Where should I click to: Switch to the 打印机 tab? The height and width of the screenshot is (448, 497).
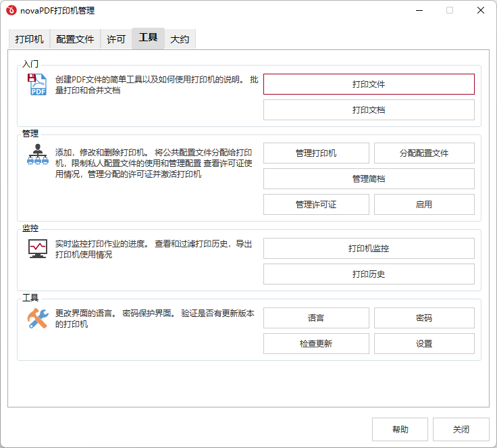[29, 39]
